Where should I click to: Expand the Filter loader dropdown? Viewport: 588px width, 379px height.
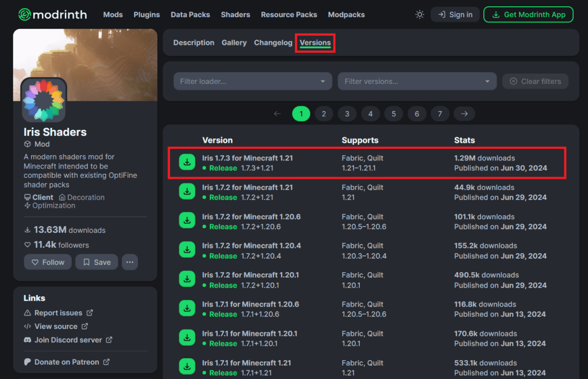253,82
